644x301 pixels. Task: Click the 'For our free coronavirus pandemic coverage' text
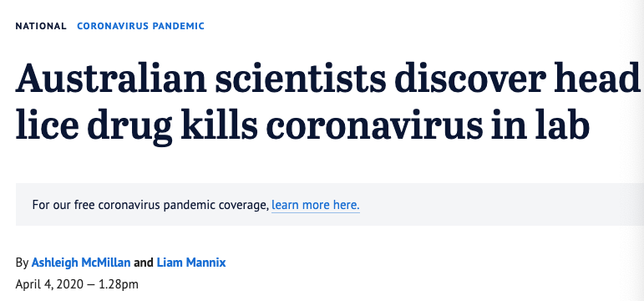click(150, 204)
